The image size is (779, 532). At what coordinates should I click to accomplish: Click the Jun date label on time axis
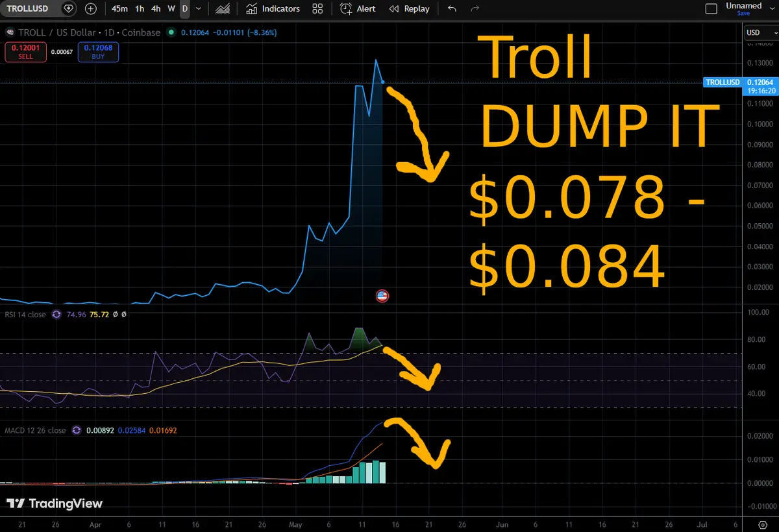pos(502,524)
